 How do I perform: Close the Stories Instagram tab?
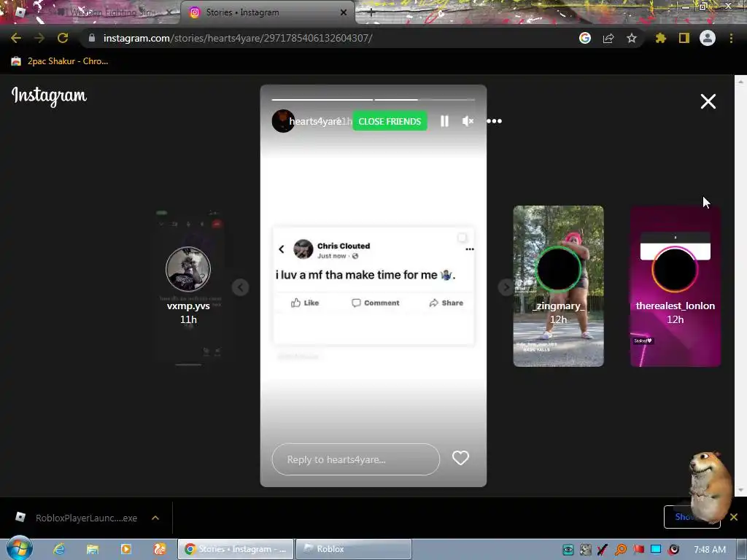pyautogui.click(x=344, y=12)
